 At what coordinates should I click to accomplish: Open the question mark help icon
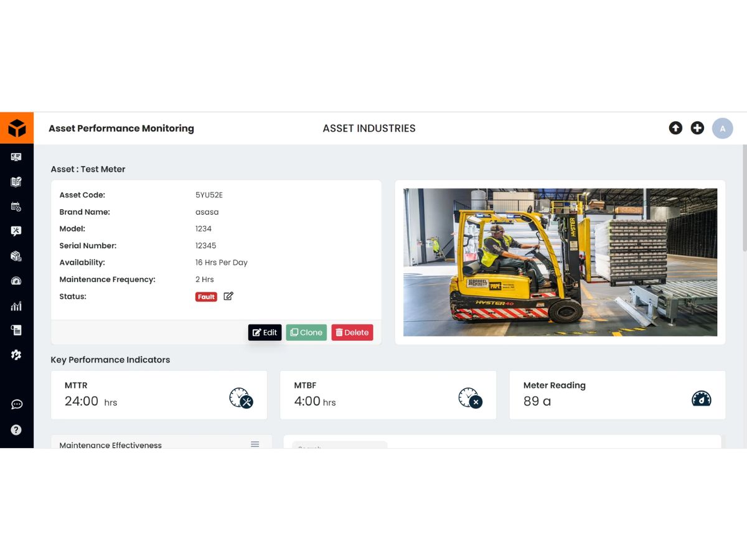[x=16, y=429]
